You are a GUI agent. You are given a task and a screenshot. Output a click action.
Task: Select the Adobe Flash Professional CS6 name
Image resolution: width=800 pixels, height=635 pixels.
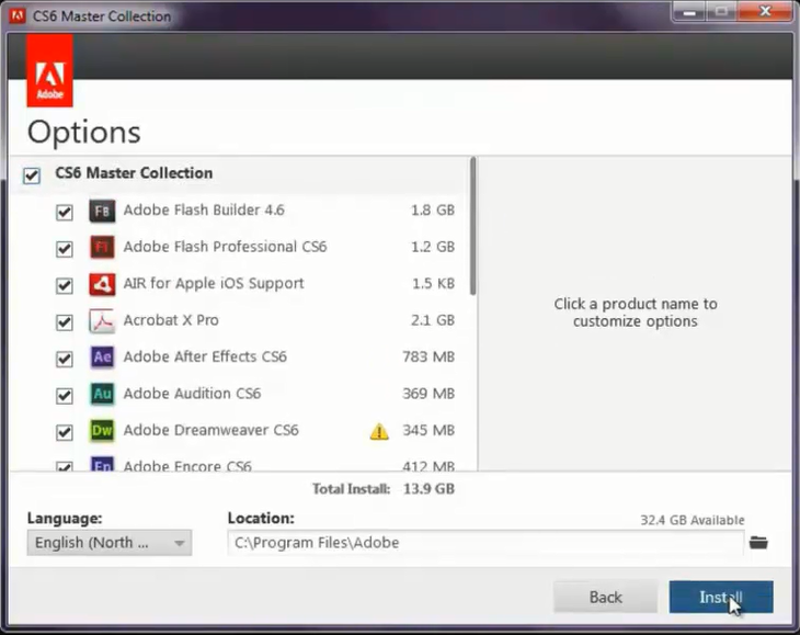tap(225, 247)
